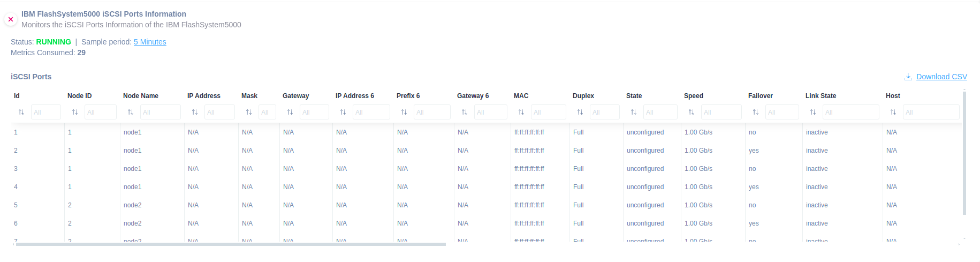
Task: Focus the IP Address 6 filter field
Action: click(371, 112)
